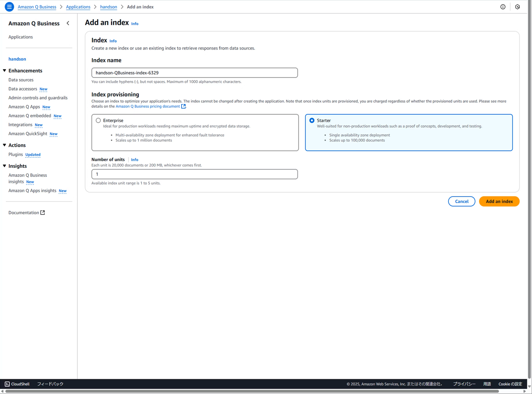Image resolution: width=532 pixels, height=394 pixels.
Task: Select the Starter index radio button
Action: point(312,120)
